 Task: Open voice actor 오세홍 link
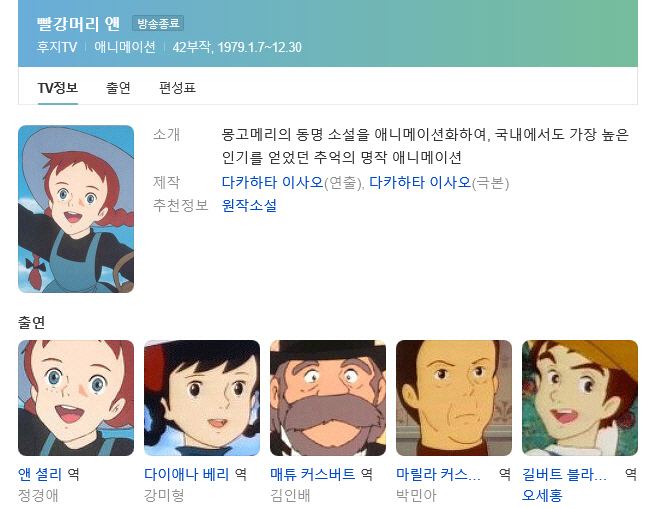click(542, 496)
